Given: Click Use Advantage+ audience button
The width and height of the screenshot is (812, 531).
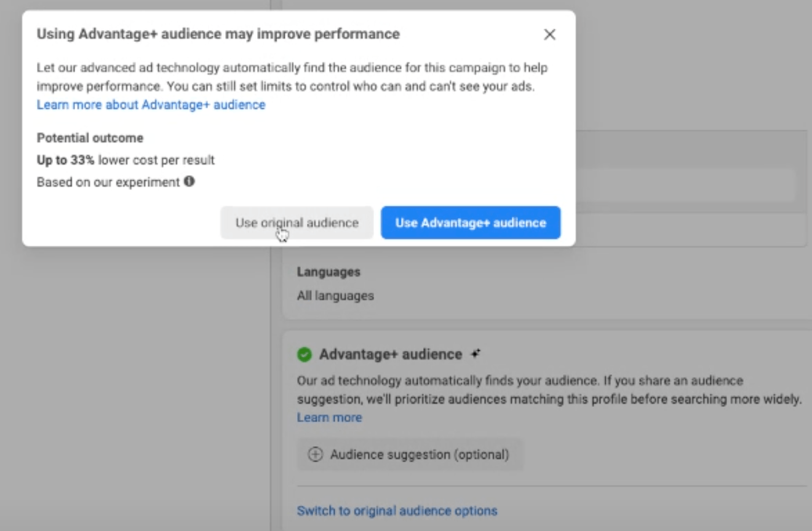Looking at the screenshot, I should 471,222.
